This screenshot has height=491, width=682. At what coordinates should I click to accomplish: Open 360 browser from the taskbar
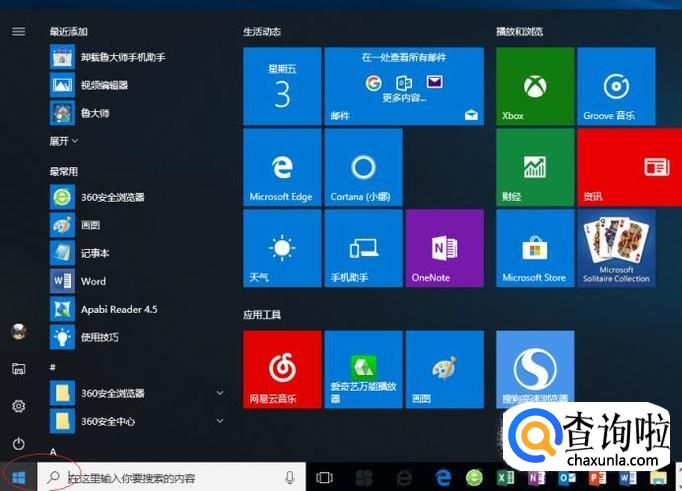474,478
